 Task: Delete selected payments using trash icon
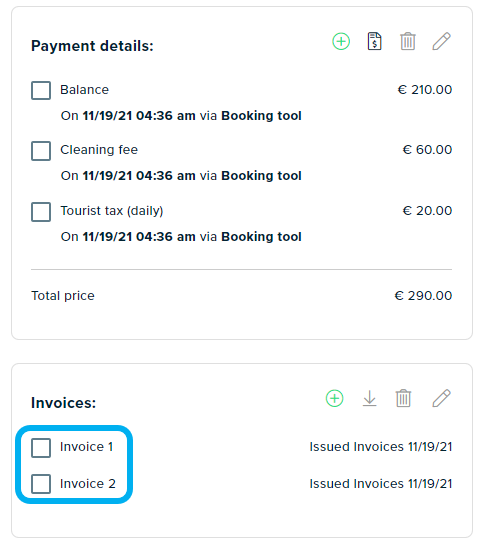click(408, 41)
